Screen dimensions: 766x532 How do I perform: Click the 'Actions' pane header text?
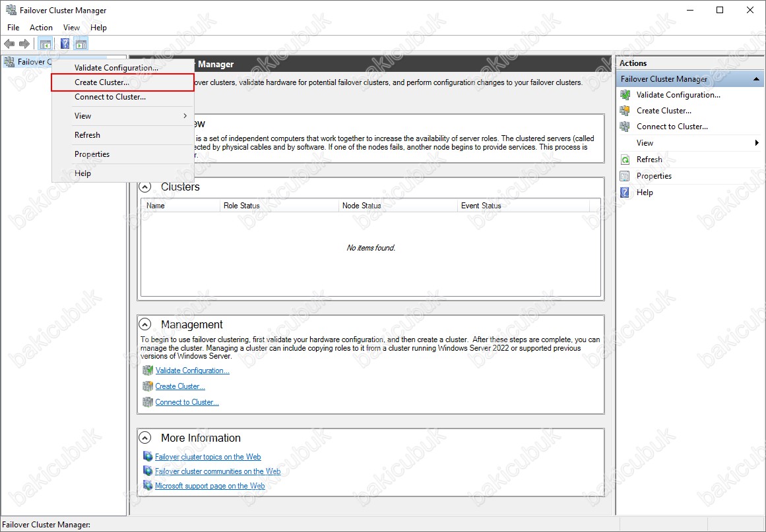click(633, 63)
